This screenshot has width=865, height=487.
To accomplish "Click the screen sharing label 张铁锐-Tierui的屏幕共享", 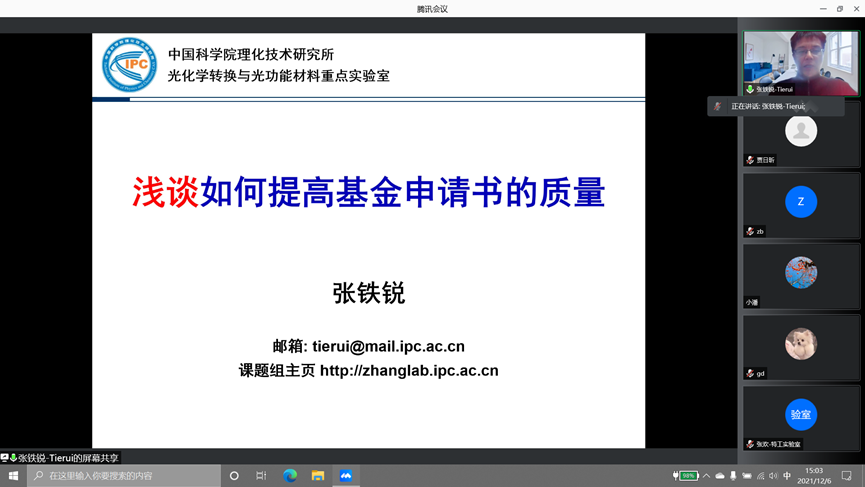I will tap(68, 458).
